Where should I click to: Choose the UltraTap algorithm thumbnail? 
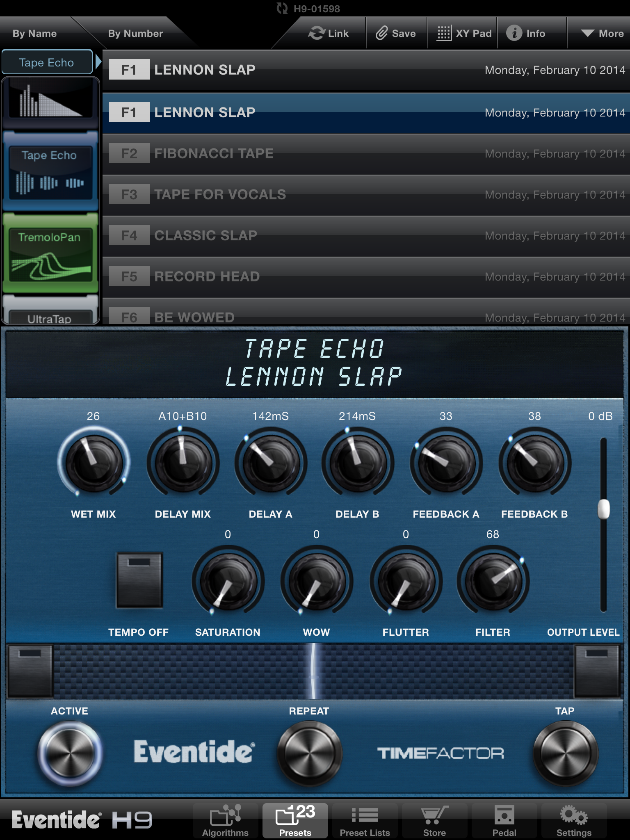click(x=50, y=310)
